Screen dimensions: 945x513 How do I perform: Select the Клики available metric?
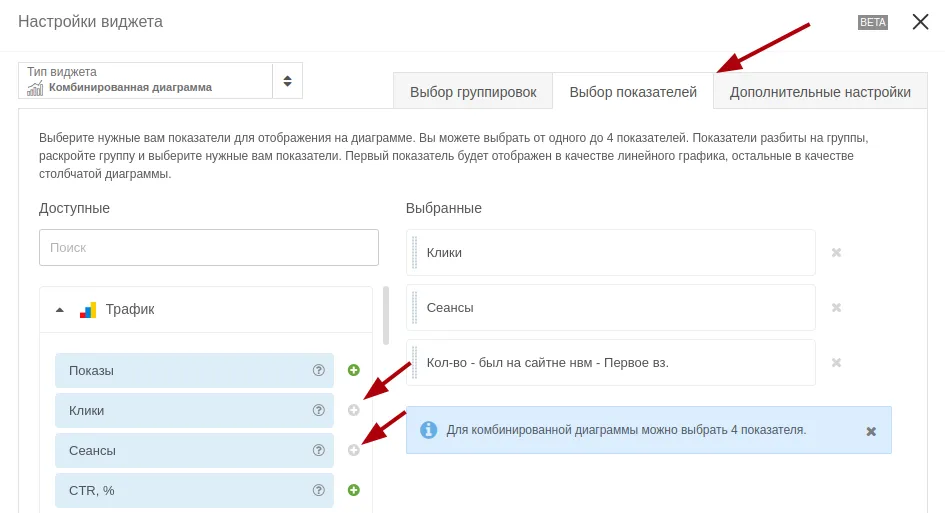tap(194, 410)
